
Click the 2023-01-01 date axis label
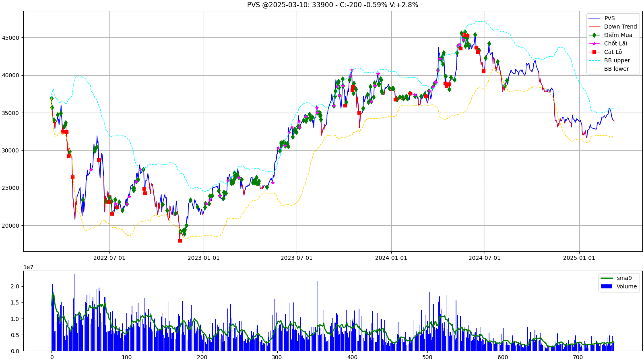pyautogui.click(x=204, y=258)
